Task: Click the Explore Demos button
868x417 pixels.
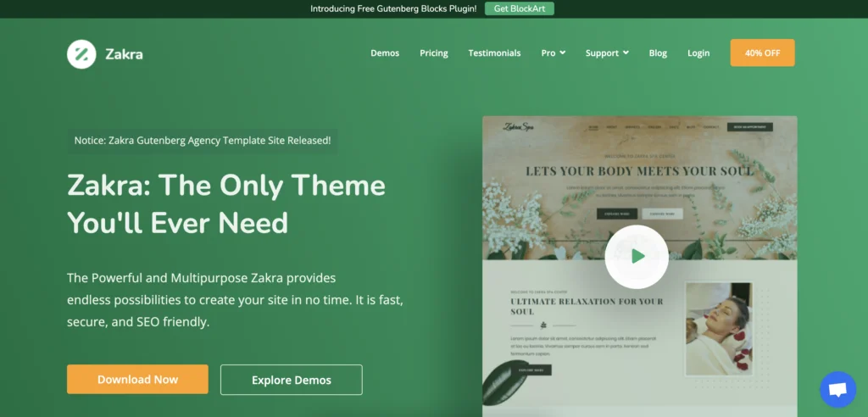Action: (292, 380)
